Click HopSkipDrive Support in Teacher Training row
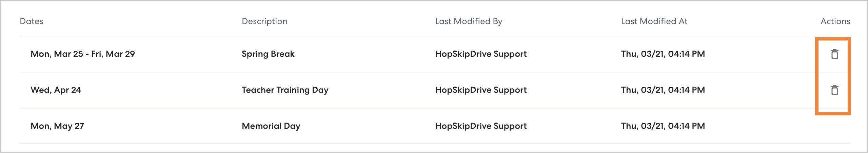Viewport: 868px width, 153px height. pos(481,90)
